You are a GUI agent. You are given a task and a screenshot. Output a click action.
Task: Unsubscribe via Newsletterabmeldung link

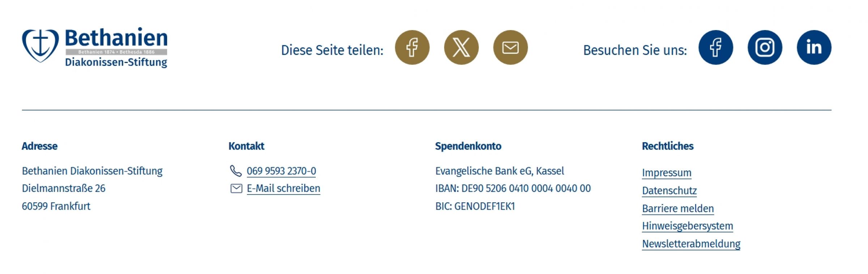tap(691, 243)
